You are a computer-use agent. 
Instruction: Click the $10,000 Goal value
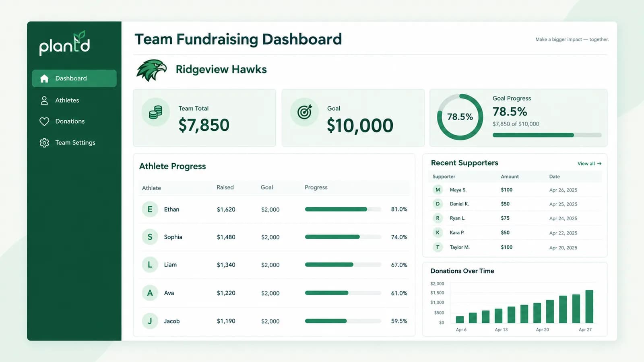point(360,125)
